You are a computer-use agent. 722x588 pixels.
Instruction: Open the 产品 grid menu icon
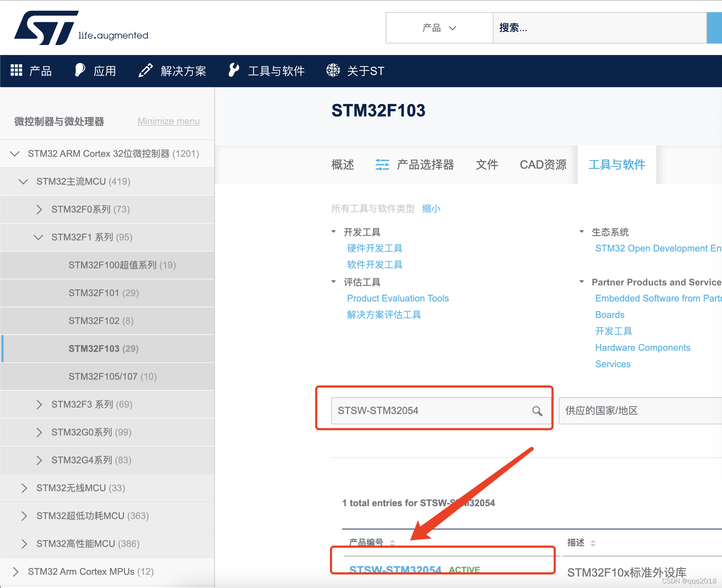(16, 70)
